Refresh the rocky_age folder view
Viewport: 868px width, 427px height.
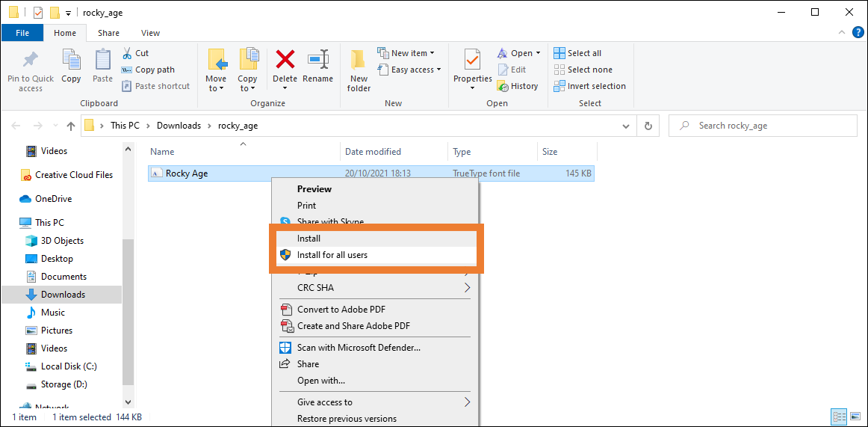click(x=648, y=126)
